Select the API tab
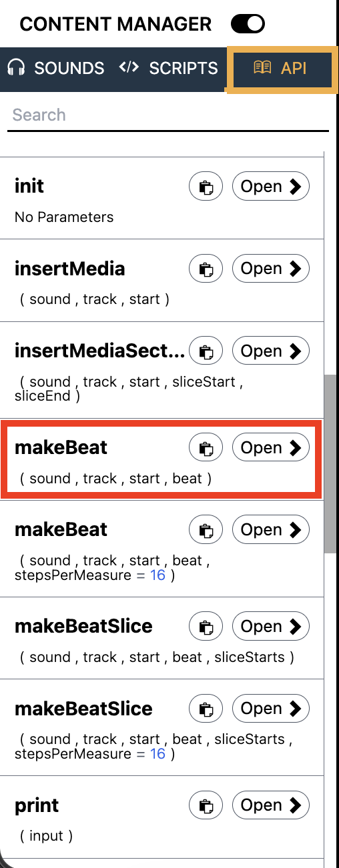Viewport: 339px width, 868px height. click(280, 68)
